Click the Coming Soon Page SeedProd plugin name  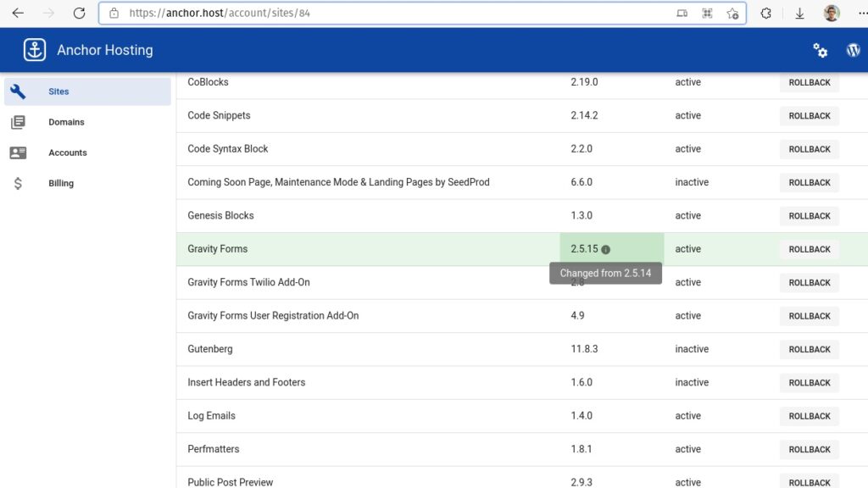click(x=338, y=182)
